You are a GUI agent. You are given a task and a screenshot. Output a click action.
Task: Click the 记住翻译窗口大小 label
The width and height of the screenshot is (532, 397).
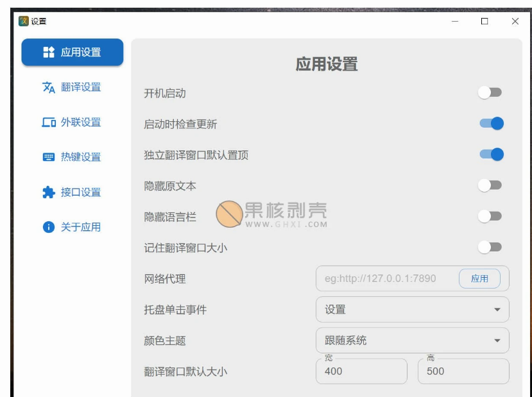[185, 248]
